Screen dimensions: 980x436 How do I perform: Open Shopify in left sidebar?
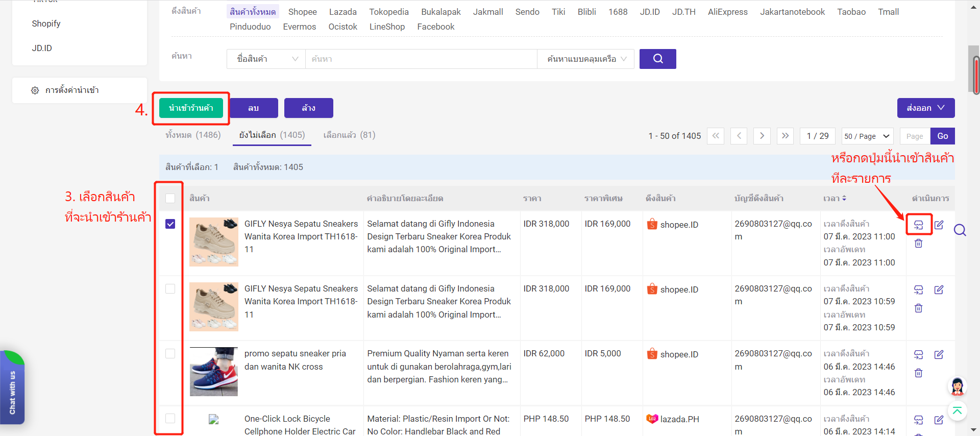click(46, 23)
